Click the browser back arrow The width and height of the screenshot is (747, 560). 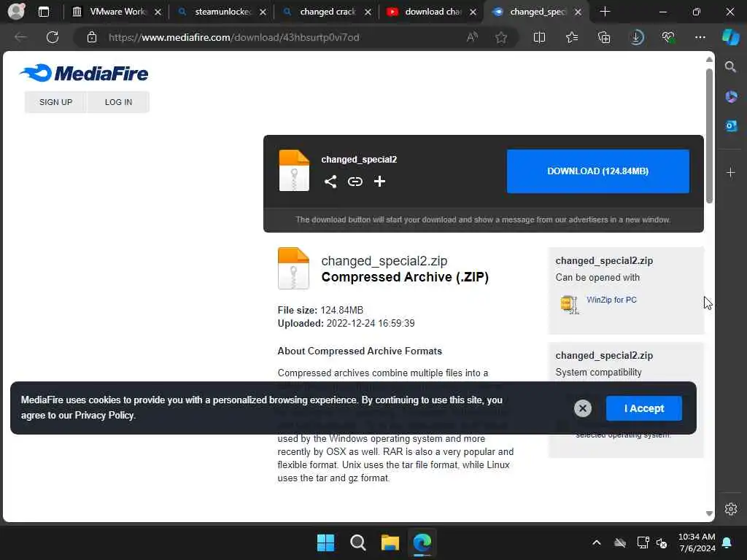(20, 37)
